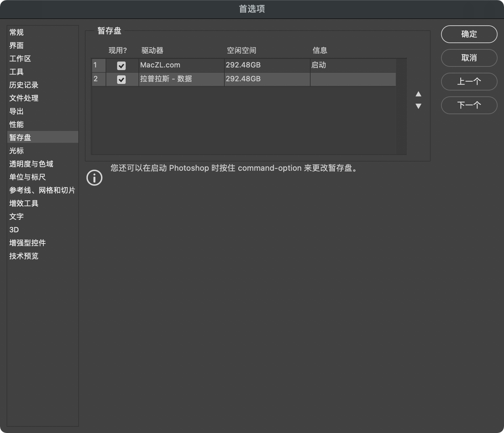504x433 pixels.
Task: Click the down arrow to move drive down
Action: 418,106
